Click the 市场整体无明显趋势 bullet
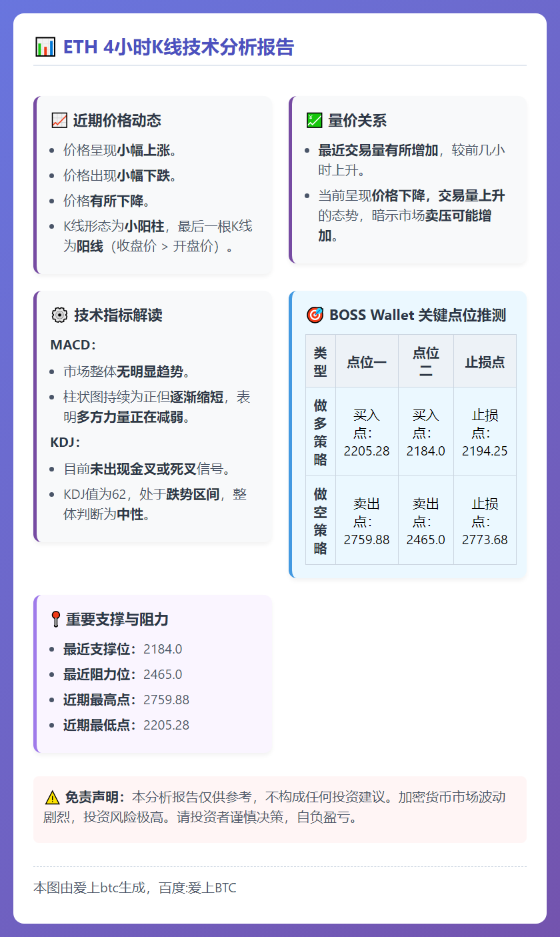Viewport: 560px width, 937px height. click(x=127, y=371)
